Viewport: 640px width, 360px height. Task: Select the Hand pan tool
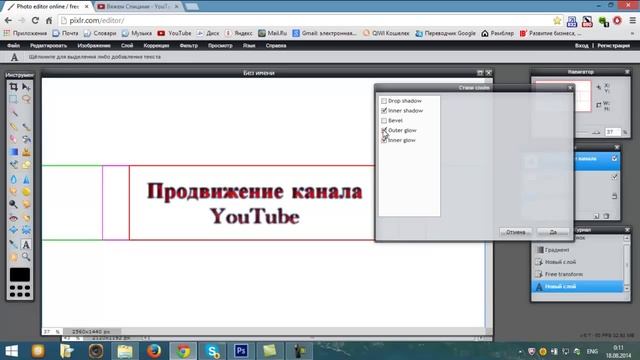[x=13, y=257]
